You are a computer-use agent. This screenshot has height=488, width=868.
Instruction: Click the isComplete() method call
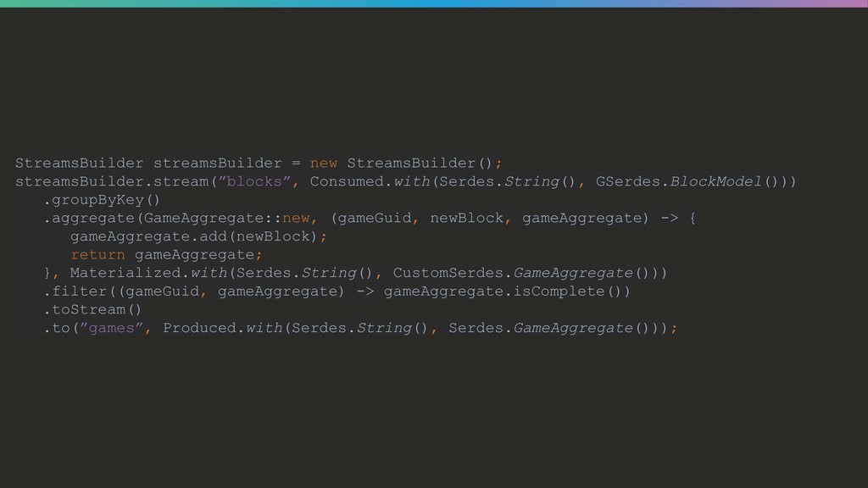click(x=571, y=291)
